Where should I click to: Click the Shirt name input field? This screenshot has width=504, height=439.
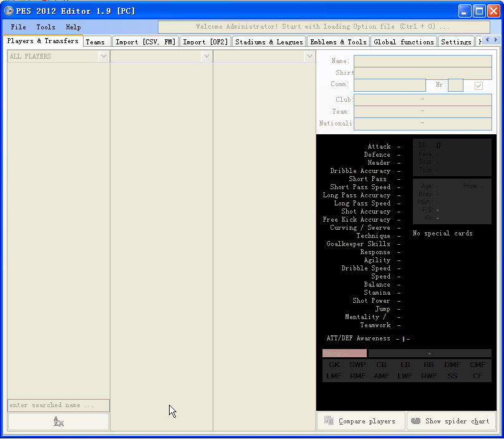point(423,73)
